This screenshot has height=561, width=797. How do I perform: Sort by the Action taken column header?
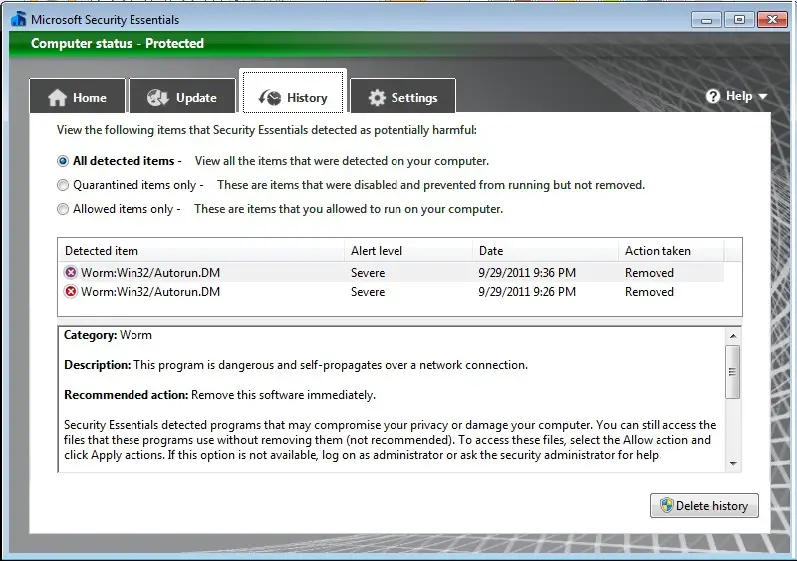pyautogui.click(x=671, y=251)
